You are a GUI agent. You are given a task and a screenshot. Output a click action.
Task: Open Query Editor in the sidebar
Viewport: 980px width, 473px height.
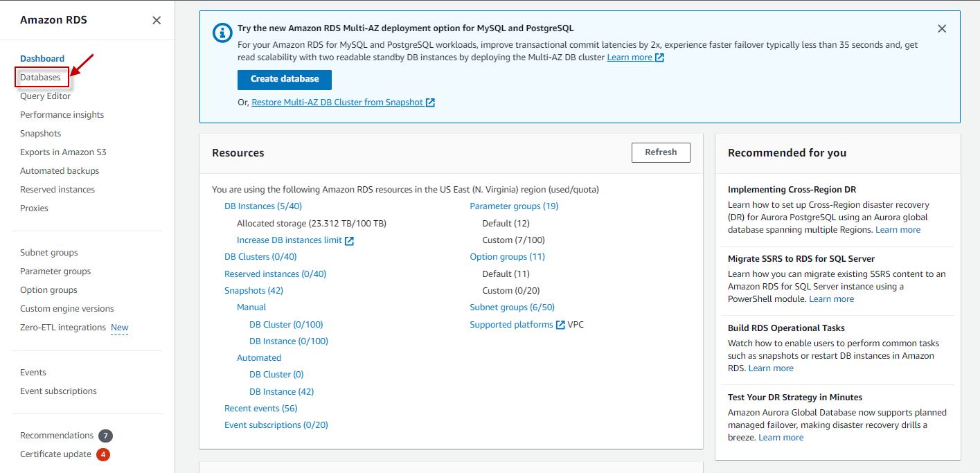pyautogui.click(x=45, y=96)
